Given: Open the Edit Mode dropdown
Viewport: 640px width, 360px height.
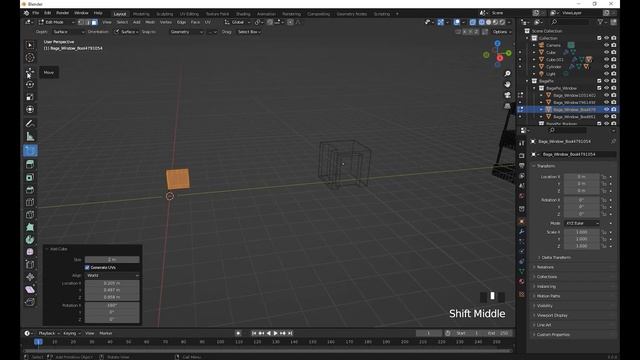Looking at the screenshot, I should [x=56, y=22].
